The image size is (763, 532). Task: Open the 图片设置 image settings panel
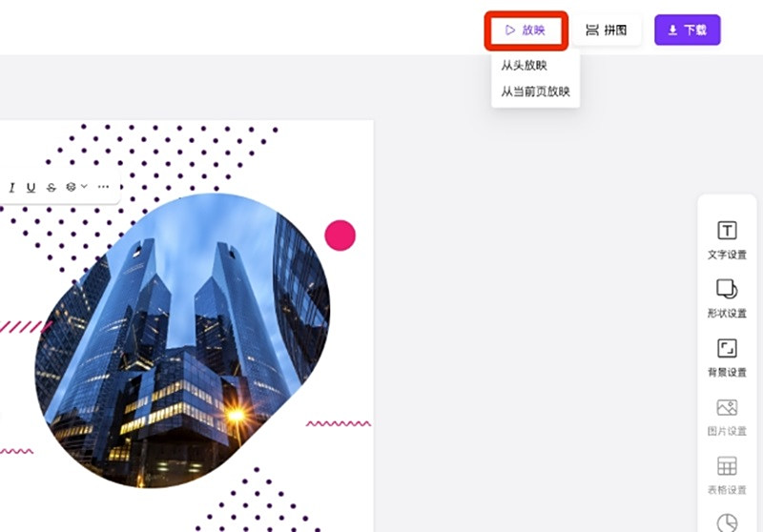pos(727,417)
